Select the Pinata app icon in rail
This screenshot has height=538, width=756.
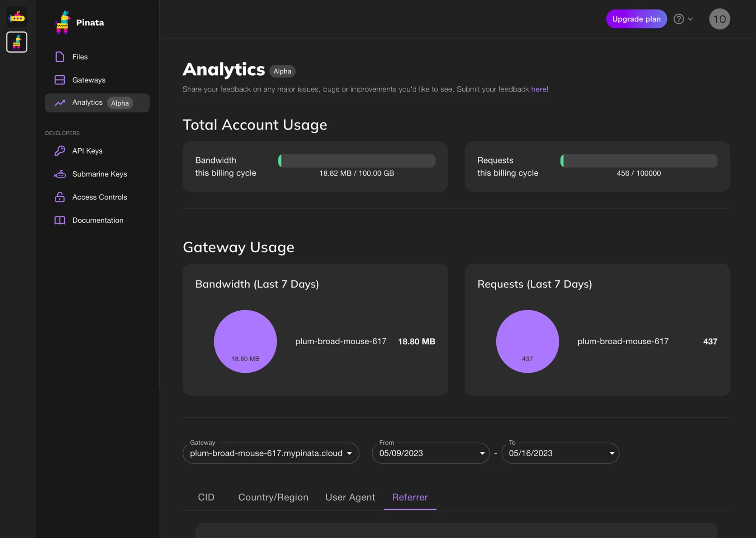tap(17, 42)
